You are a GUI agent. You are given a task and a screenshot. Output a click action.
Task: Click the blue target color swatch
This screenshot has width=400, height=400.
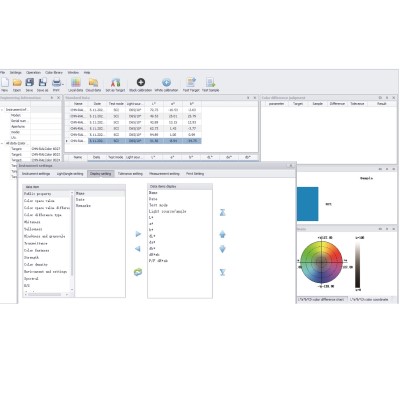(x=307, y=204)
